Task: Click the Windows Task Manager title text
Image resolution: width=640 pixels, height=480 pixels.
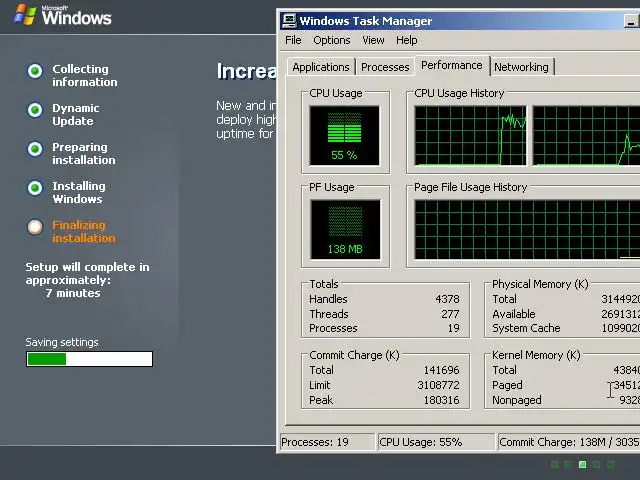Action: pyautogui.click(x=366, y=21)
